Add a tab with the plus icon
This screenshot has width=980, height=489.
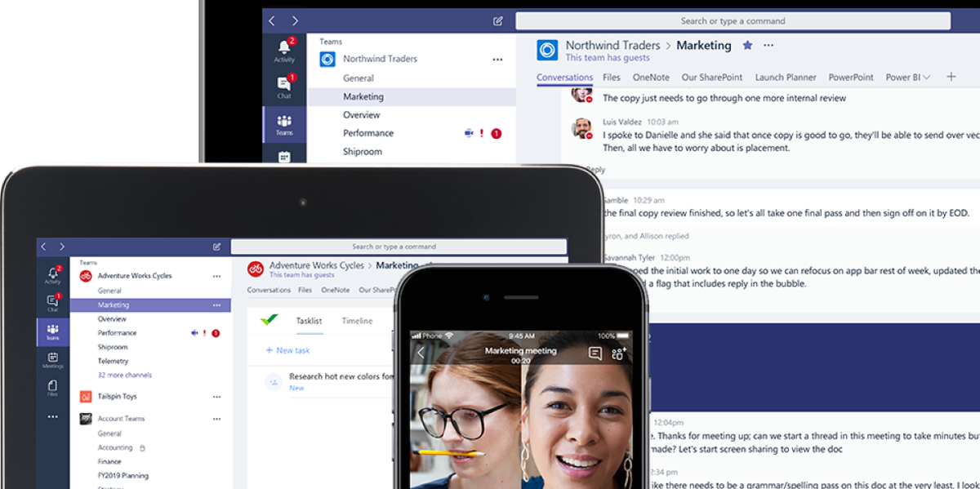(951, 77)
